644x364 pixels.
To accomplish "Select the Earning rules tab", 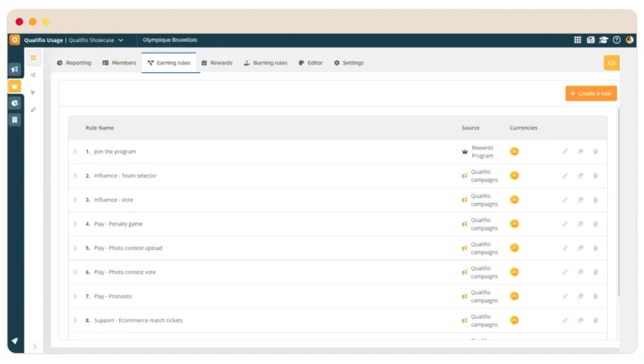I will coord(169,63).
